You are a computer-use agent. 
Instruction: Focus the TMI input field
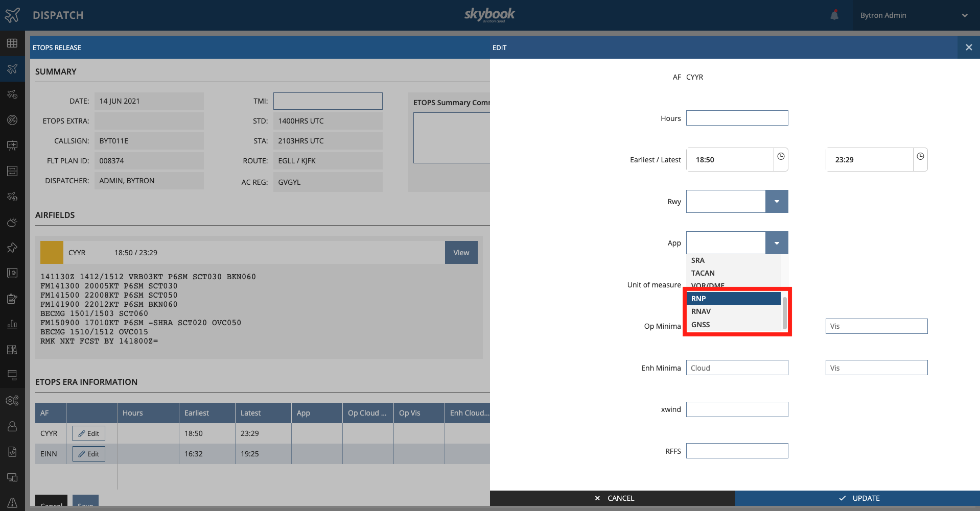pos(328,101)
